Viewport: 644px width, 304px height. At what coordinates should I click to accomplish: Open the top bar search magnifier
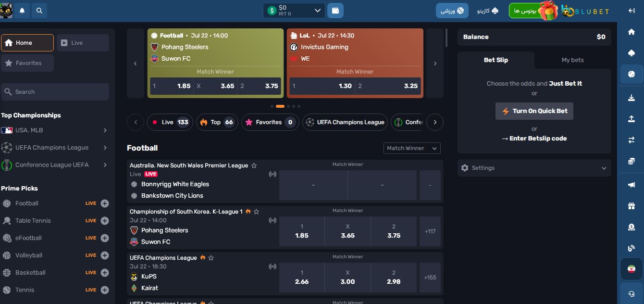39,10
